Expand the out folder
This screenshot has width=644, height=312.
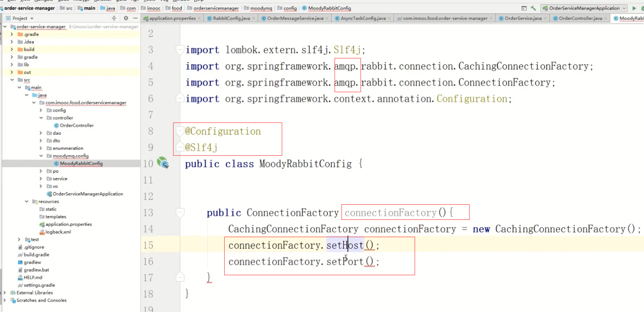(12, 72)
